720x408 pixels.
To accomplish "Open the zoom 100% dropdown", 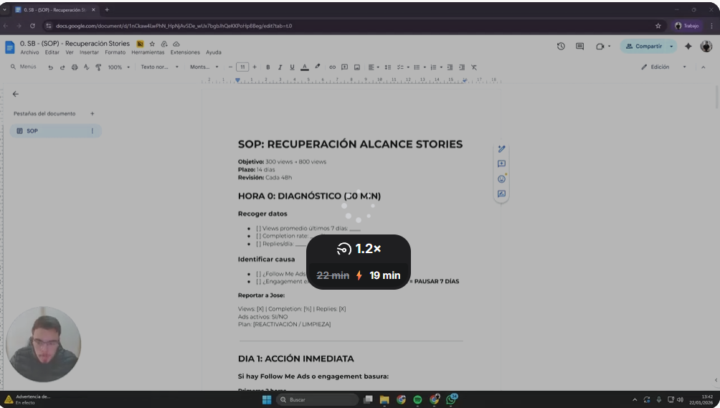I will tap(119, 67).
